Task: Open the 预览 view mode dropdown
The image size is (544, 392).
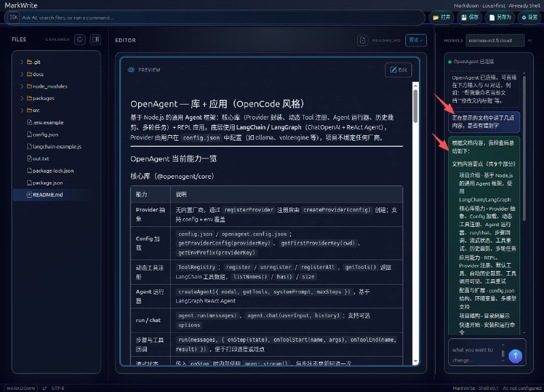Action: point(415,40)
